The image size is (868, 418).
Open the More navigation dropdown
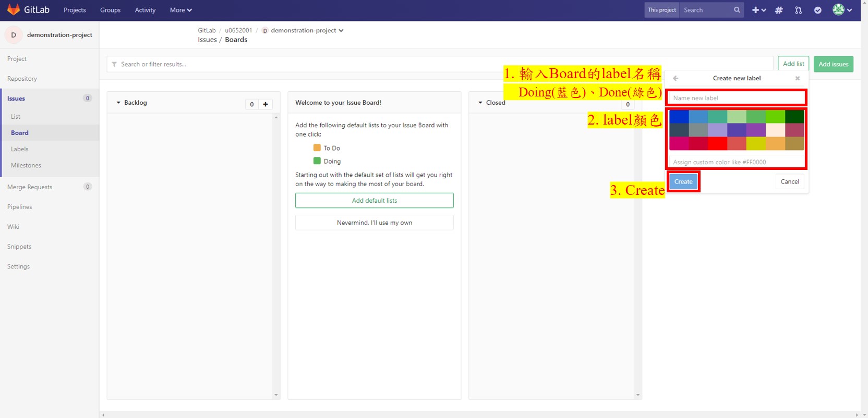coord(180,10)
